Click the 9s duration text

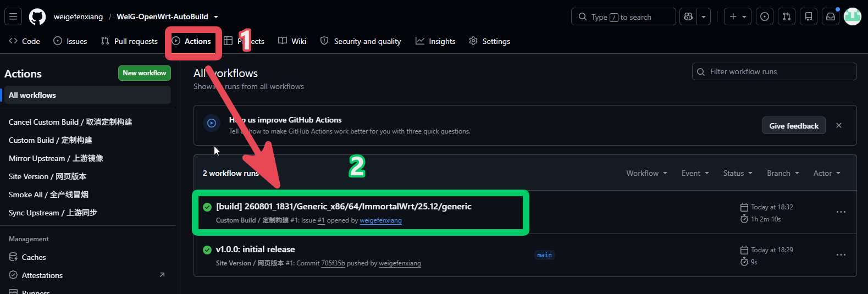click(754, 262)
